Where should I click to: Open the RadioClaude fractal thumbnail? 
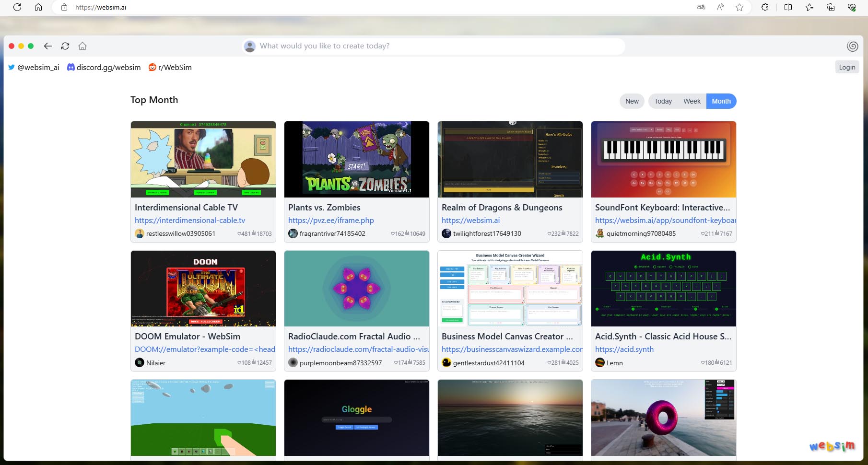[357, 289]
